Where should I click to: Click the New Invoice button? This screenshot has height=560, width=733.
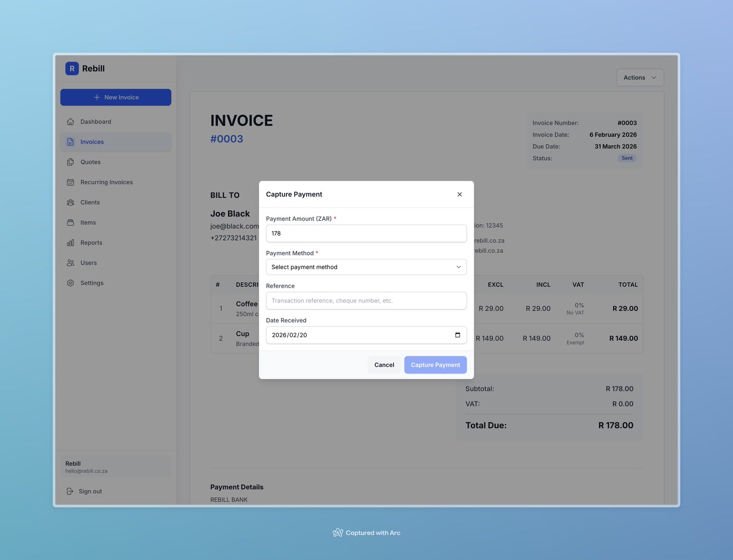coord(116,97)
